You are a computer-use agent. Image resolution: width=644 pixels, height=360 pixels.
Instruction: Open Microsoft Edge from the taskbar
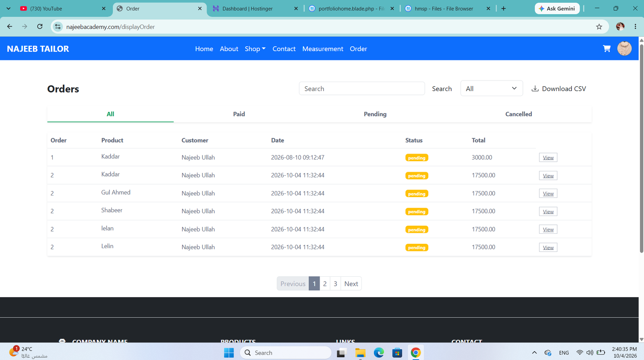pyautogui.click(x=379, y=353)
